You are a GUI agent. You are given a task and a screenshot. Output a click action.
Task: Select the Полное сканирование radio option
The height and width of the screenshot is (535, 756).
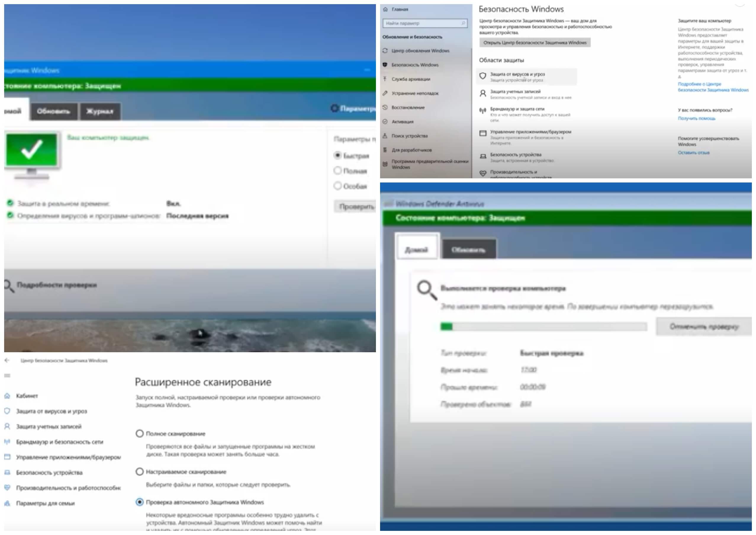pyautogui.click(x=140, y=433)
